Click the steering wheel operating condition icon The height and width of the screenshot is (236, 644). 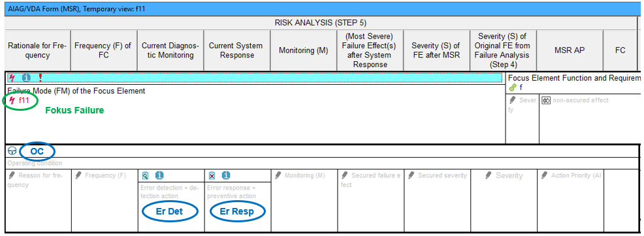pyautogui.click(x=12, y=151)
